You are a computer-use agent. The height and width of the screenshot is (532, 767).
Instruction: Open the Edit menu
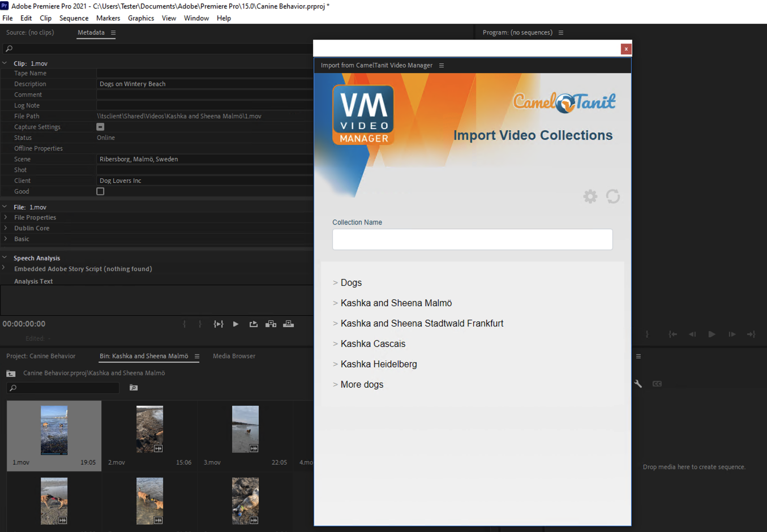click(26, 18)
